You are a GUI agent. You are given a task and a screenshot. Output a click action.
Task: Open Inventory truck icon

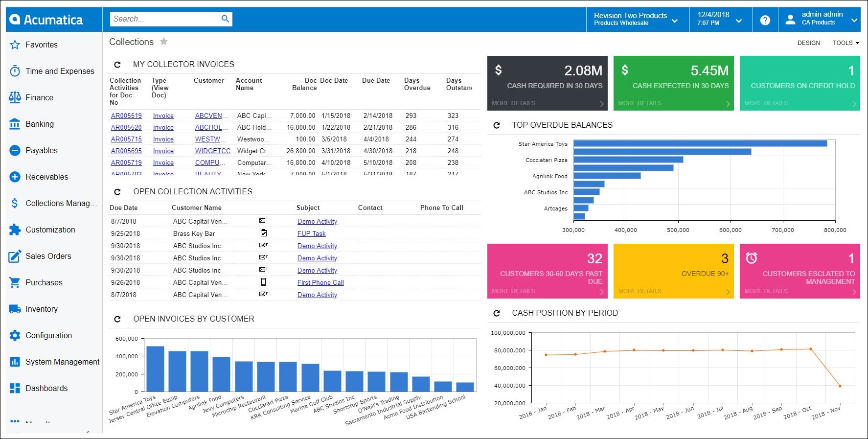[15, 309]
